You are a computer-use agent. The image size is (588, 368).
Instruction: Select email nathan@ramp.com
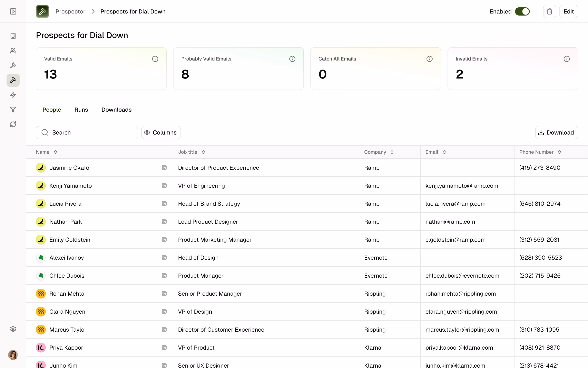coord(450,222)
